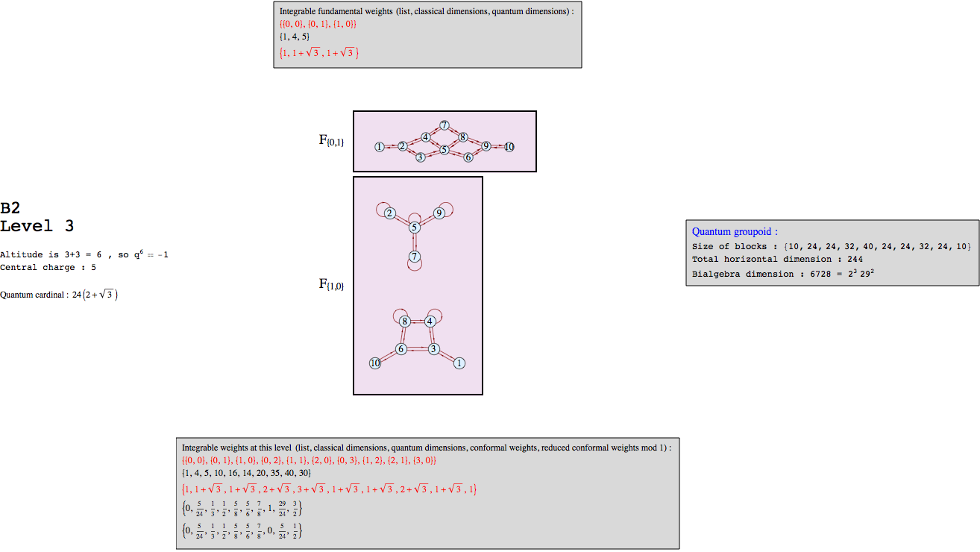Select the red list {{0, 0}, {0, 1}, {1, 0}}
Screen dimensions: 980x552
[318, 24]
